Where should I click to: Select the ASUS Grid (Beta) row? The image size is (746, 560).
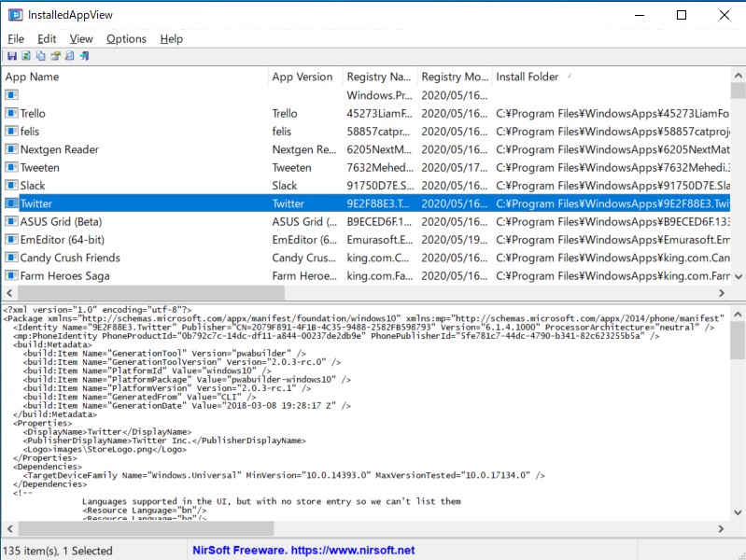(366, 221)
